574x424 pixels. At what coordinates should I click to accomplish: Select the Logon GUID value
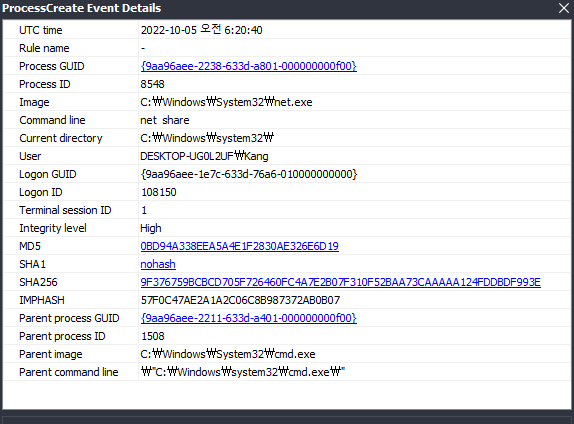[249, 174]
